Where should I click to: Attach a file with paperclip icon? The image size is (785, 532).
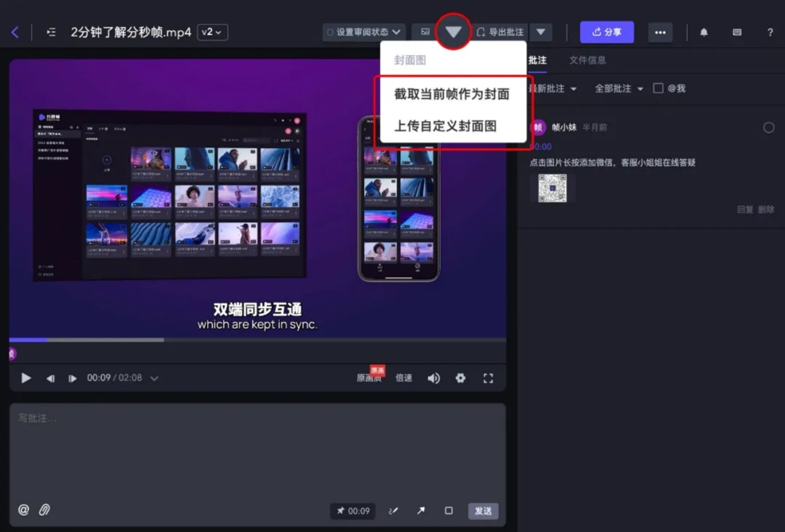tap(45, 510)
